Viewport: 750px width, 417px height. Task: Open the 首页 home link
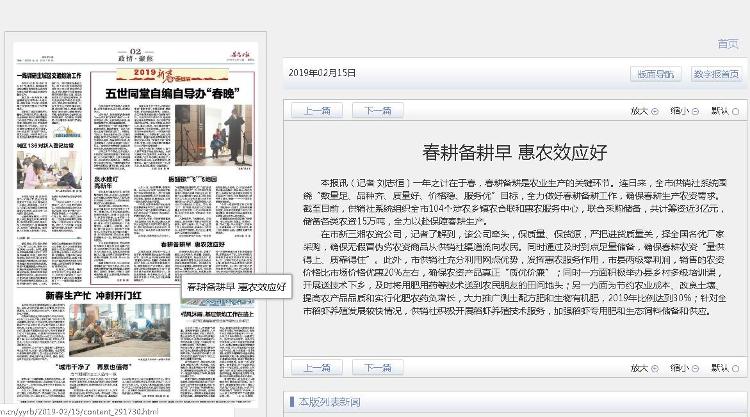tap(727, 44)
